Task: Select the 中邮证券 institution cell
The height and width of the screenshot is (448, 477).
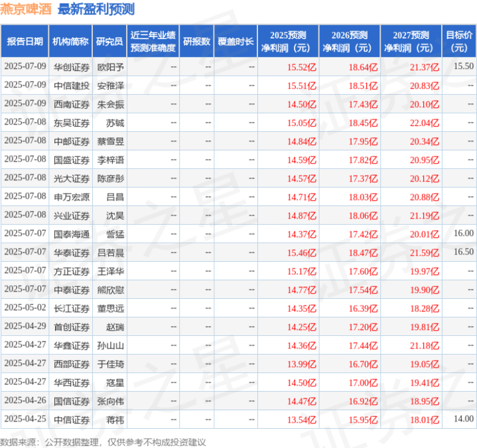Action: pos(72,141)
